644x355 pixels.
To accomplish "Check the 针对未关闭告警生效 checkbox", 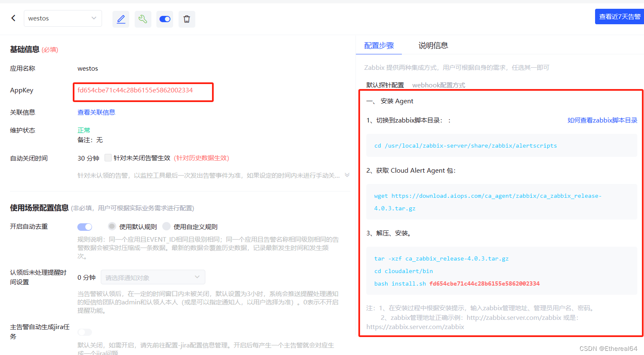I will pyautogui.click(x=108, y=158).
